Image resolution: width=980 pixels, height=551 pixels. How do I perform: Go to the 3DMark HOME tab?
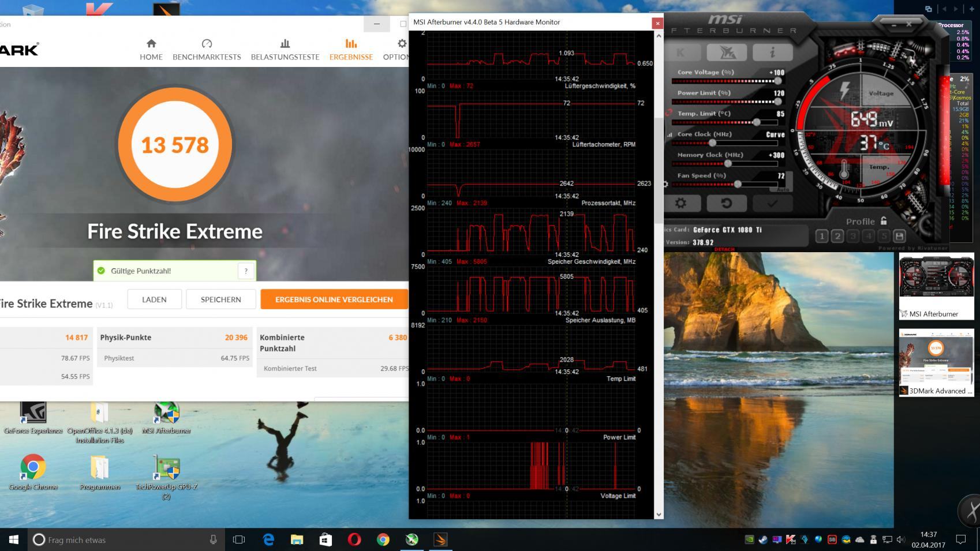[151, 50]
